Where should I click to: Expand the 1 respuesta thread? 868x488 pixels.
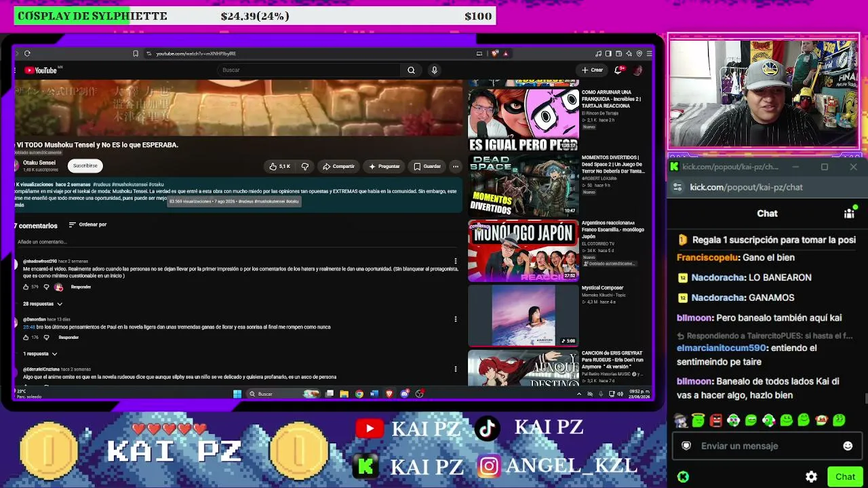click(x=40, y=354)
